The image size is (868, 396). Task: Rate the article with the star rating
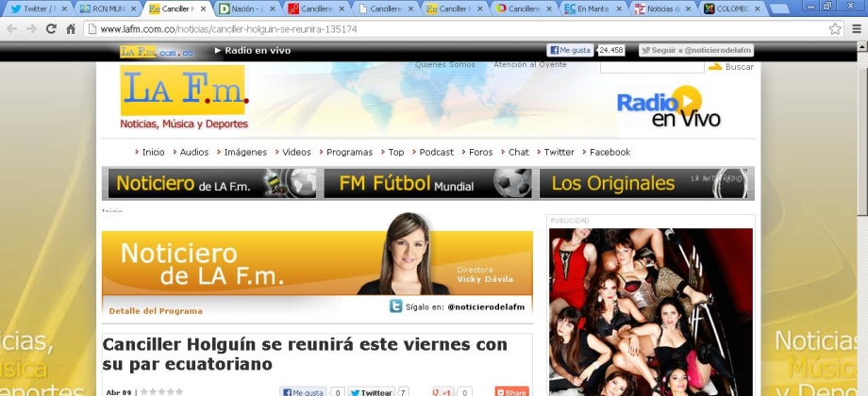pos(161,391)
